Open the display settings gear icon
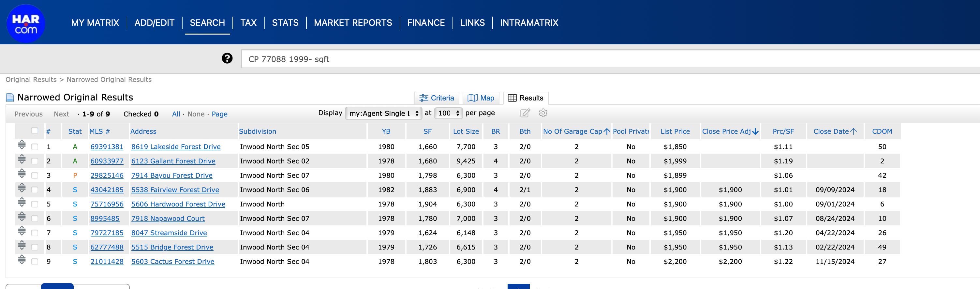Screen dimensions: 980x289 (543, 113)
